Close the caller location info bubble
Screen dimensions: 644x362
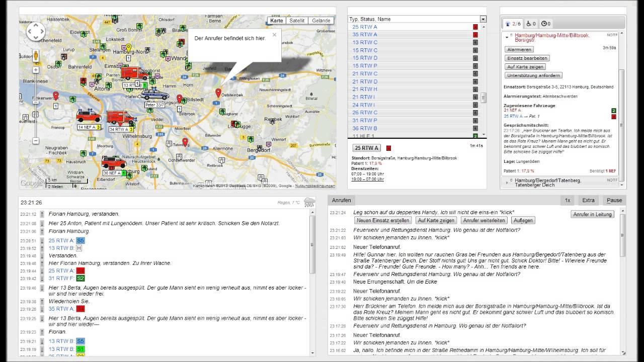274,35
